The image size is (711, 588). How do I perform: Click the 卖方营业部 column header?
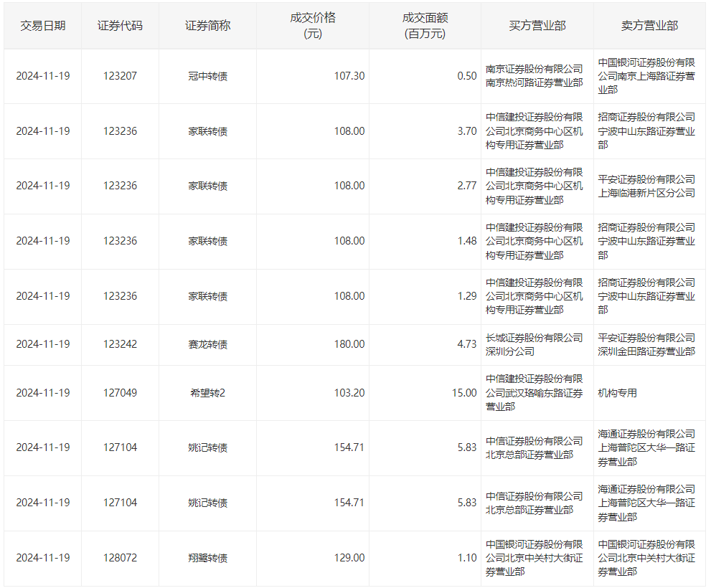point(649,26)
